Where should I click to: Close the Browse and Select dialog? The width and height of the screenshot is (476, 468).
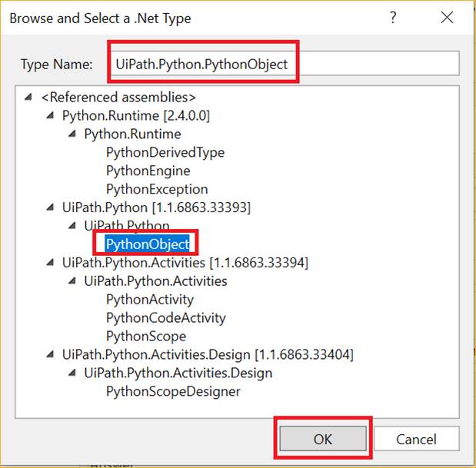[x=447, y=17]
